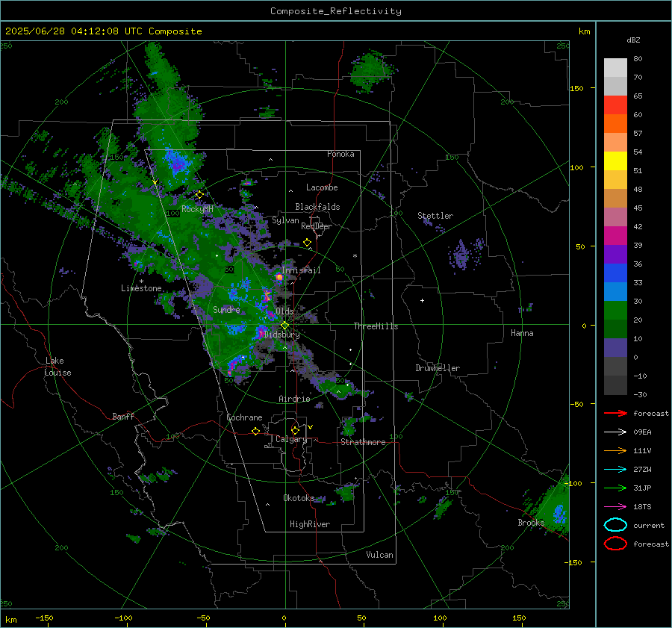Click the Sundre town label
This screenshot has height=628, width=672.
(226, 309)
